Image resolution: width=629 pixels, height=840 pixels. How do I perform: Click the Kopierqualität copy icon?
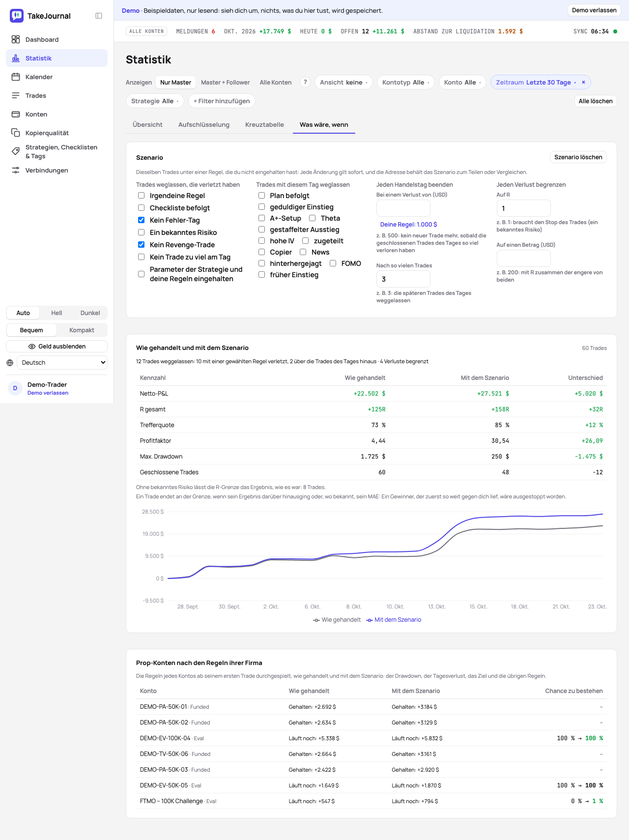pyautogui.click(x=16, y=133)
